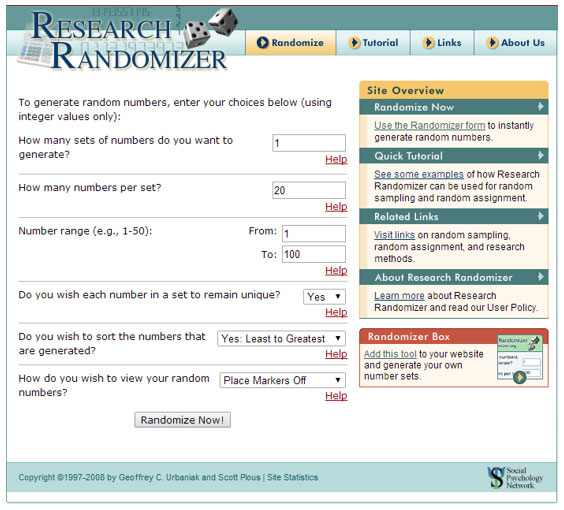Click the Quick Tutorial header arrow
Image resolution: width=564 pixels, height=510 pixels.
540,156
